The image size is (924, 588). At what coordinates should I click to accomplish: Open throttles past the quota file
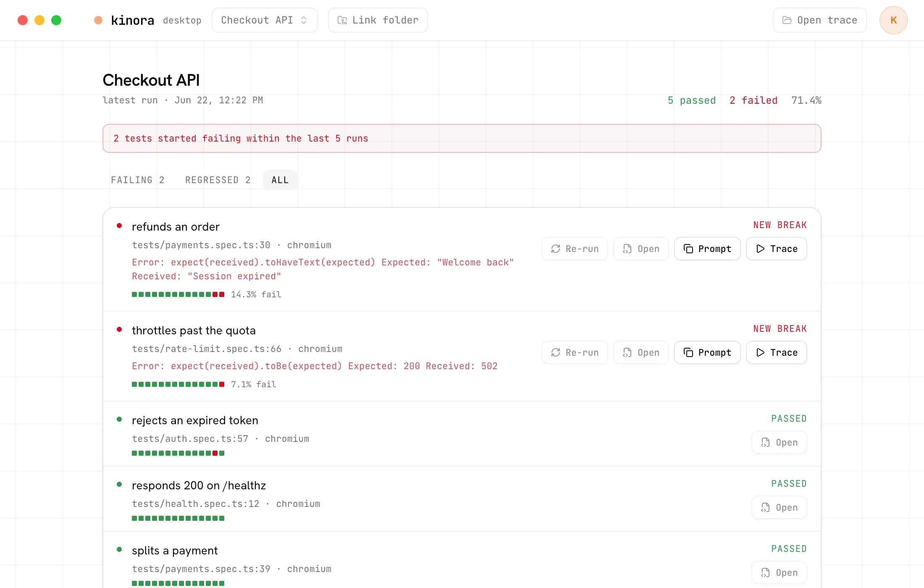point(641,352)
